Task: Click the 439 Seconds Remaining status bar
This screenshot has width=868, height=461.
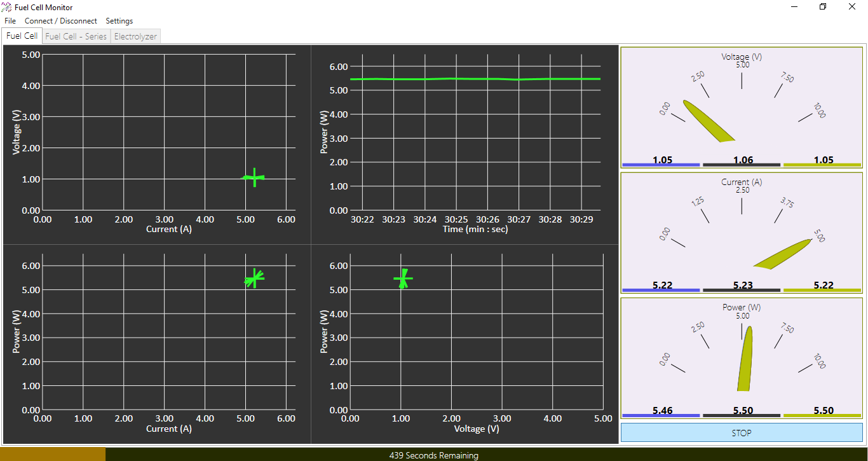Action: 434,455
